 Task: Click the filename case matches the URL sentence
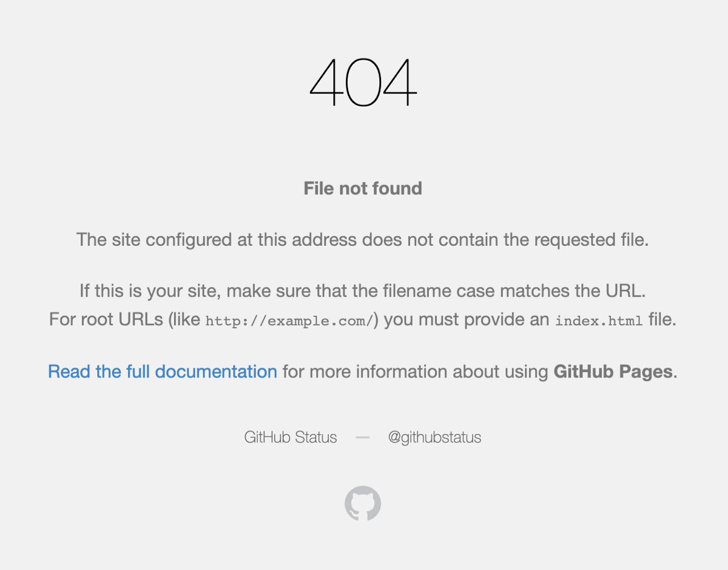363,291
